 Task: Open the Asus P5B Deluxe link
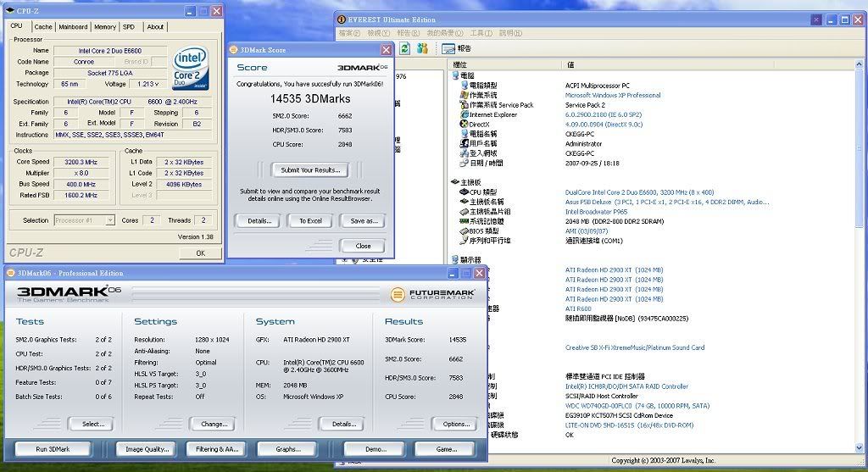coord(667,202)
